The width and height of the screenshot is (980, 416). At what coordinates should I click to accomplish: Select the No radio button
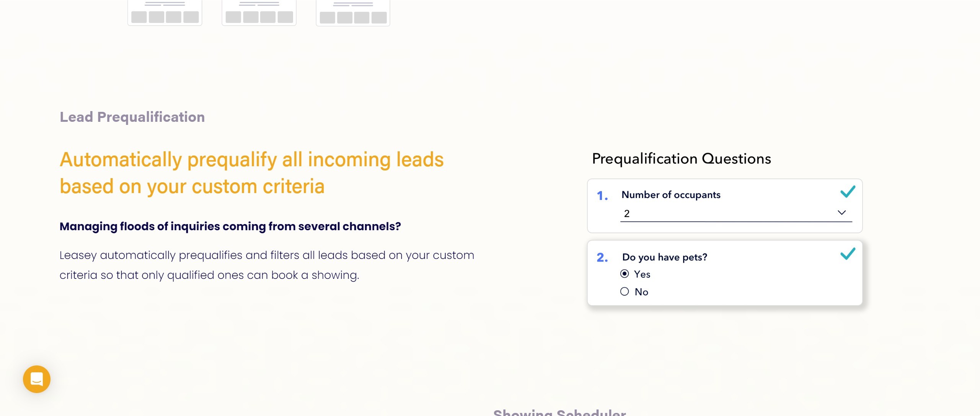pyautogui.click(x=625, y=292)
